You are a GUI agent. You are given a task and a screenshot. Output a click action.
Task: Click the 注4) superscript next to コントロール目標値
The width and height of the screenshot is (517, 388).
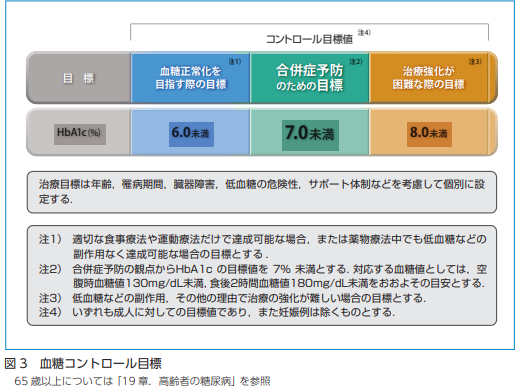pos(364,32)
